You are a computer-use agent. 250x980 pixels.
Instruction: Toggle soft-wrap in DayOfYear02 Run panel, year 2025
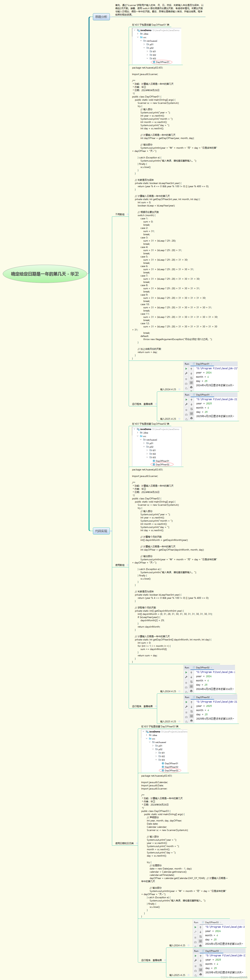191,711
